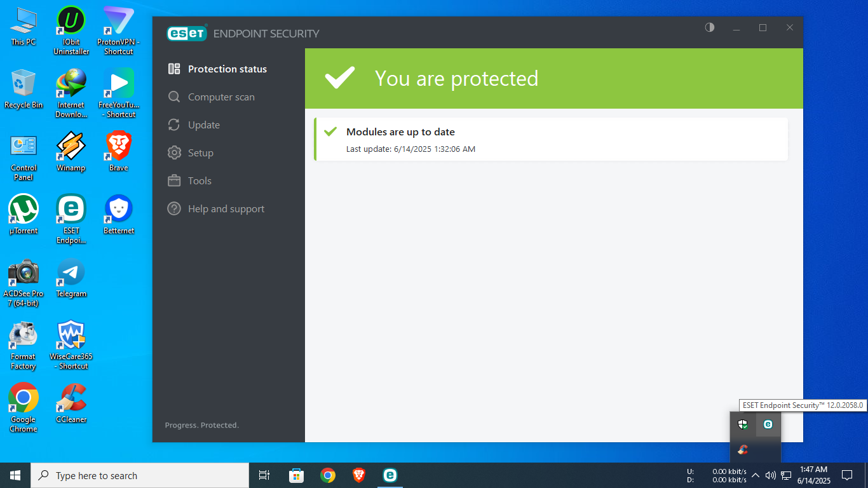Click the ESET logo in the window header

coord(187,33)
